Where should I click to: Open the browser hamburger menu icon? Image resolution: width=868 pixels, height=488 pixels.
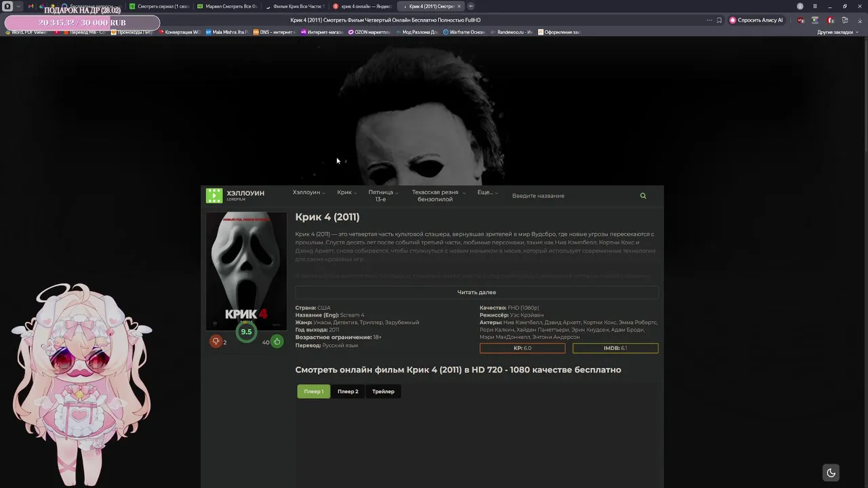tap(815, 6)
